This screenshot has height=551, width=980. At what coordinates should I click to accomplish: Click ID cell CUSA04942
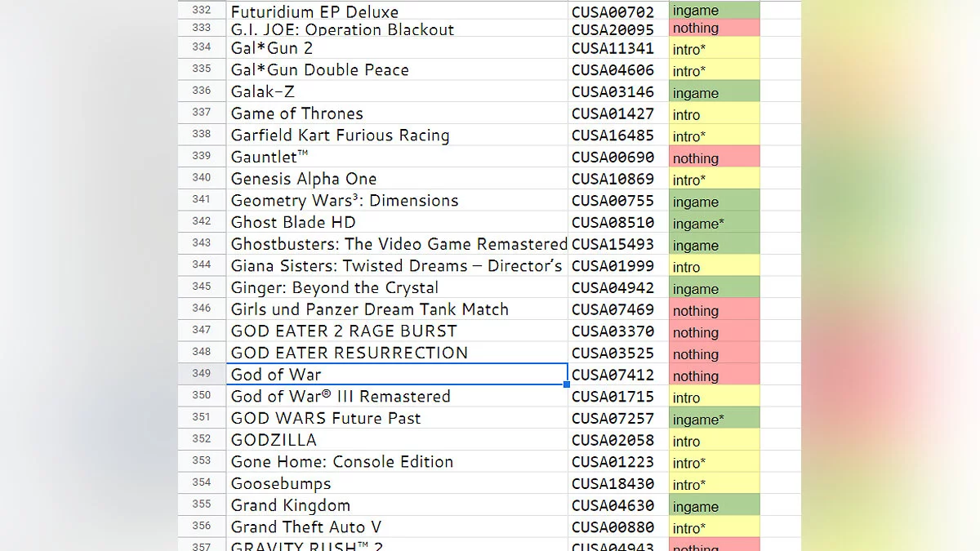pyautogui.click(x=618, y=287)
